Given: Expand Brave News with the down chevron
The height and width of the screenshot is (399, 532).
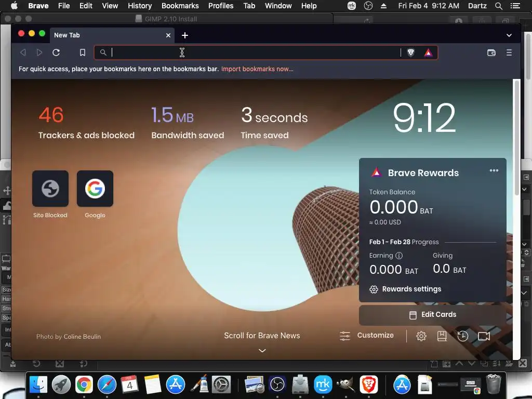Looking at the screenshot, I should [262, 351].
